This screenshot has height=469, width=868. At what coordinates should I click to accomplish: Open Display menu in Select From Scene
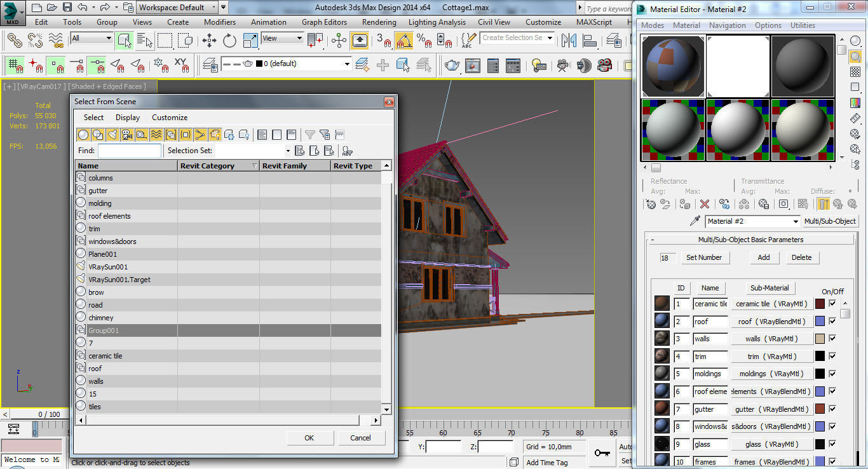click(x=128, y=118)
